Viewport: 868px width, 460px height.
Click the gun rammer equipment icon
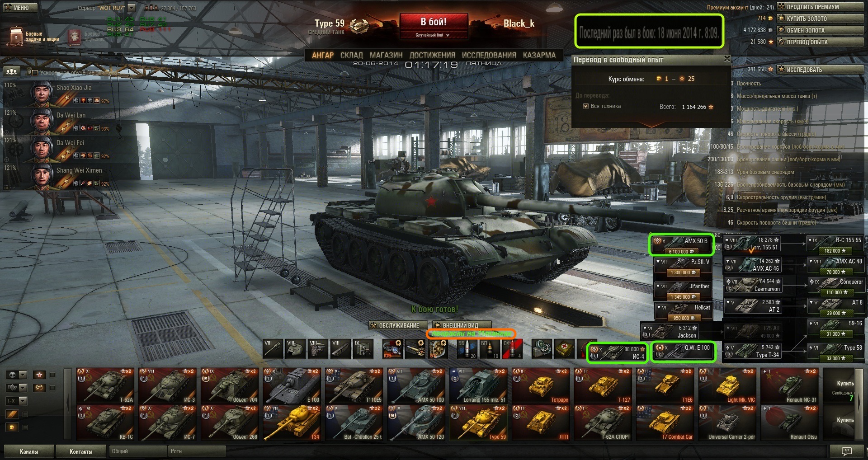point(415,348)
